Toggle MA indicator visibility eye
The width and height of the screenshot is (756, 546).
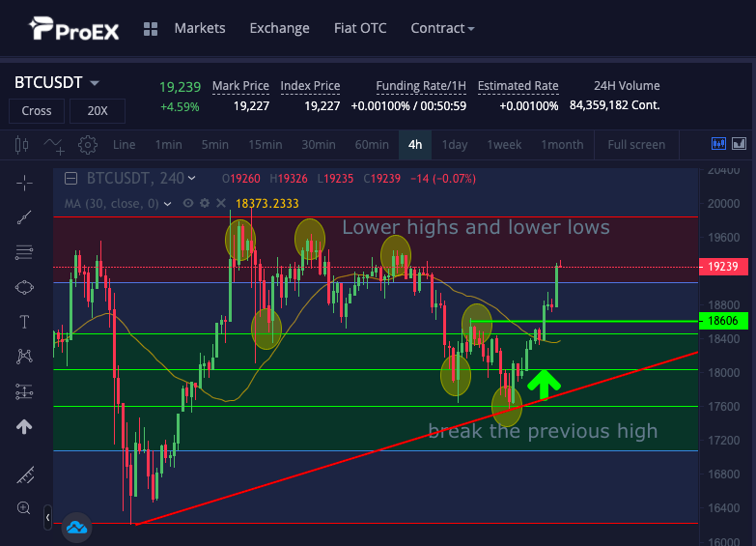tap(188, 203)
